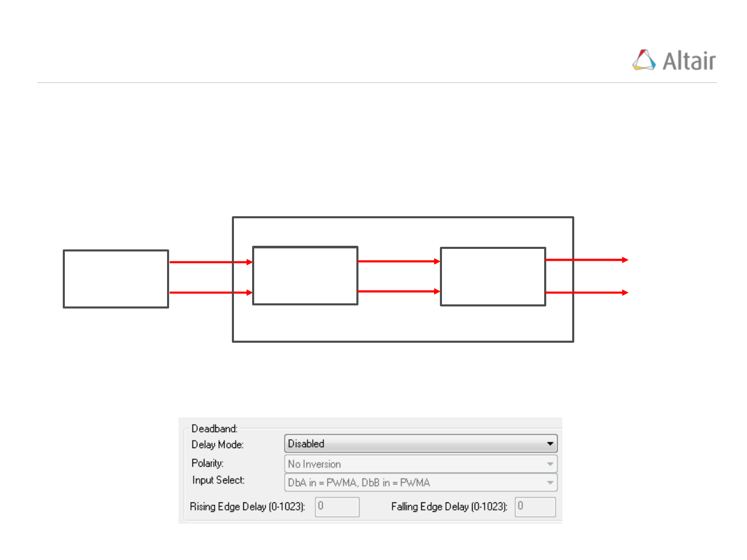Click the Altair logo
This screenshot has width=747, height=560.
coord(674,60)
